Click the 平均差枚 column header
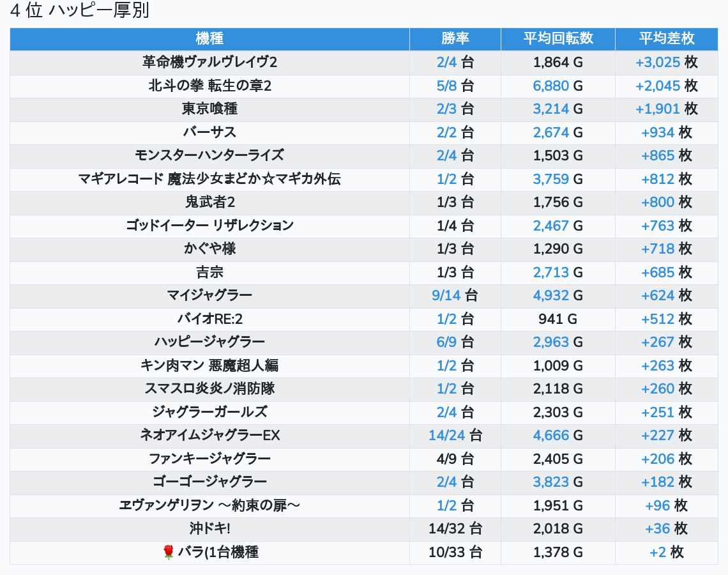 pos(666,38)
